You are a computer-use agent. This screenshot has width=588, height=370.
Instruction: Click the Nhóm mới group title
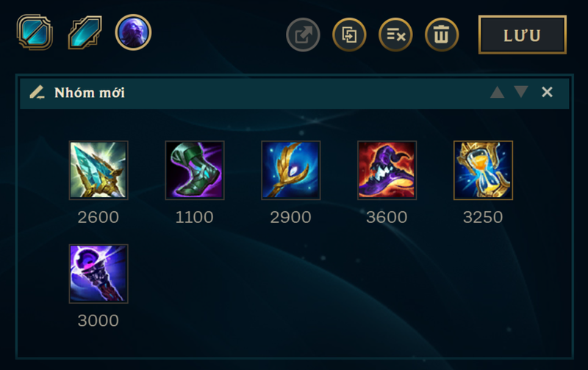coord(90,93)
